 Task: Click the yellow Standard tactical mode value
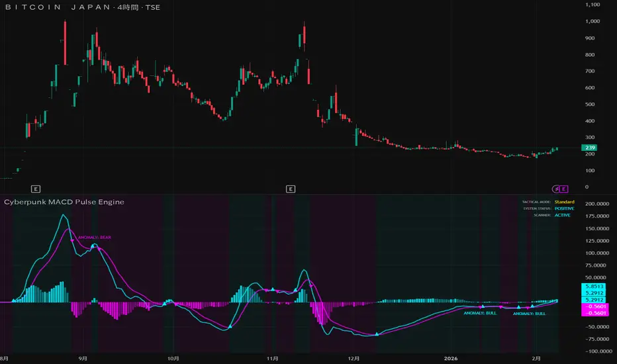564,202
